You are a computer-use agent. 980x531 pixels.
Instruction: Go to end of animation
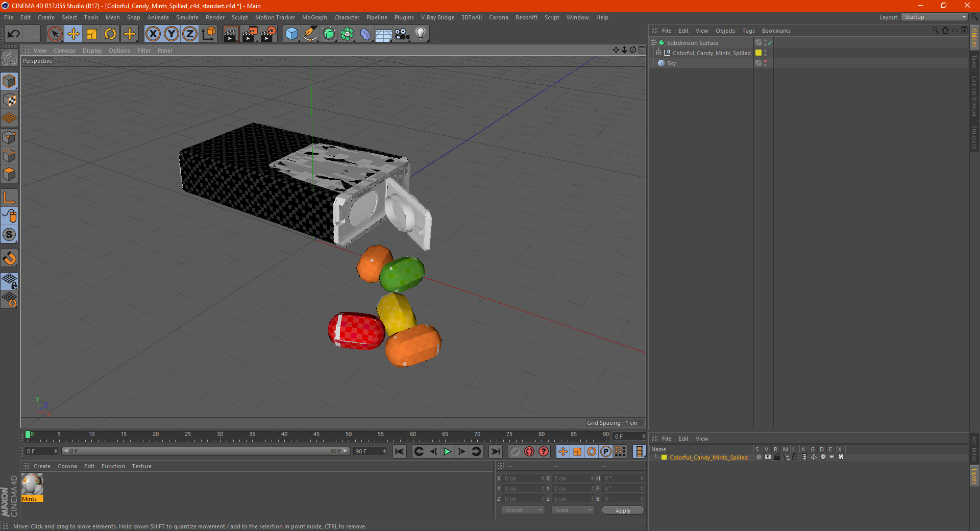click(495, 451)
